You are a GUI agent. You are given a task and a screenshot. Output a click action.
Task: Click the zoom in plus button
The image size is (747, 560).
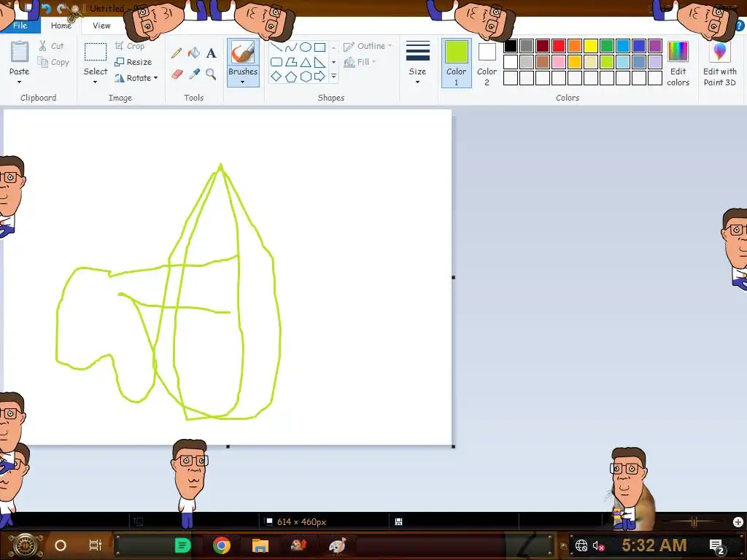pyautogui.click(x=738, y=522)
